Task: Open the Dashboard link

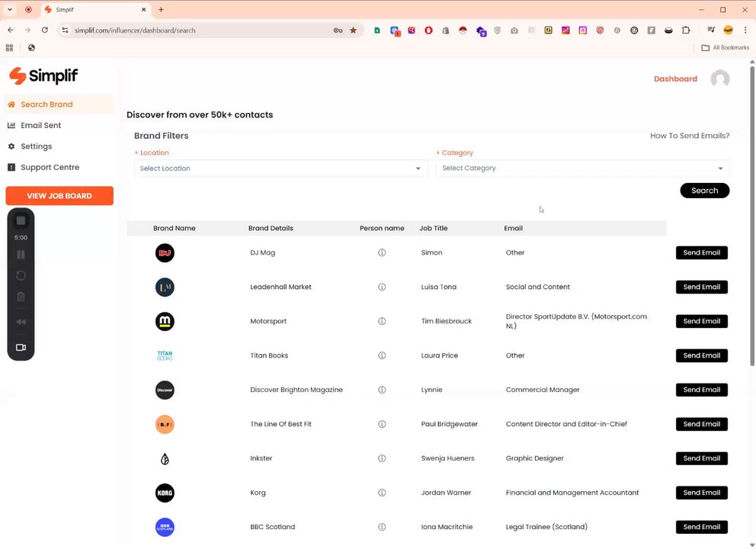Action: 675,79
